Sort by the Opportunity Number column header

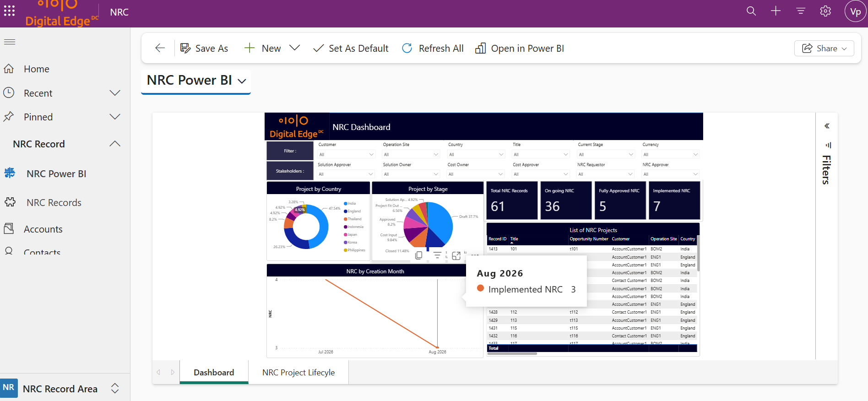589,238
